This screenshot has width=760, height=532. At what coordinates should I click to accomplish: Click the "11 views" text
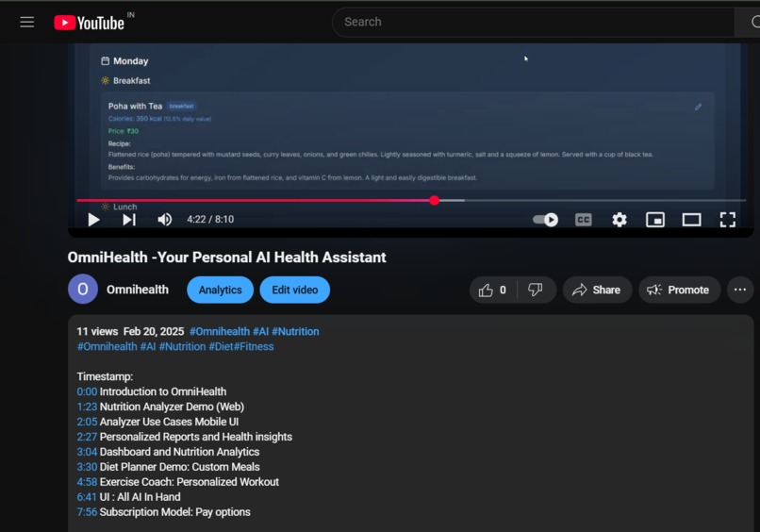[x=97, y=332]
